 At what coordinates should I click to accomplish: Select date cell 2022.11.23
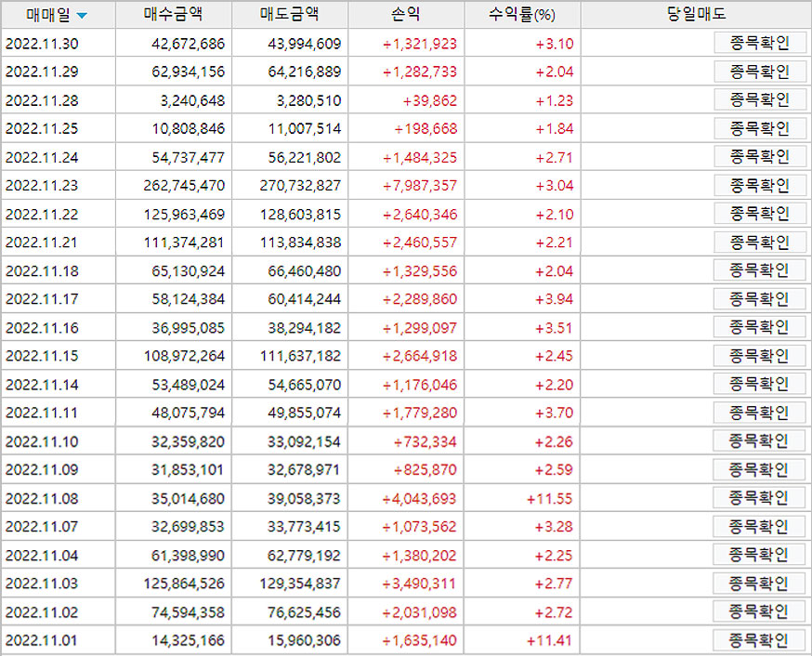42,185
